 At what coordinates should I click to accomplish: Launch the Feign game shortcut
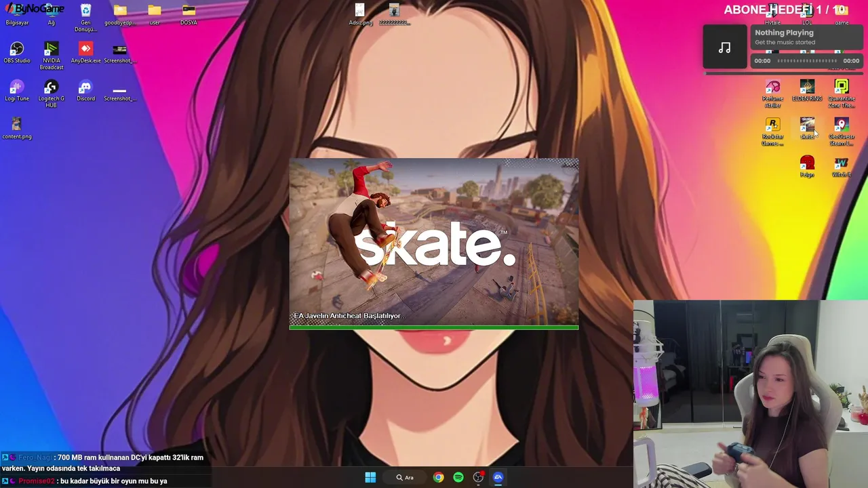pyautogui.click(x=807, y=166)
